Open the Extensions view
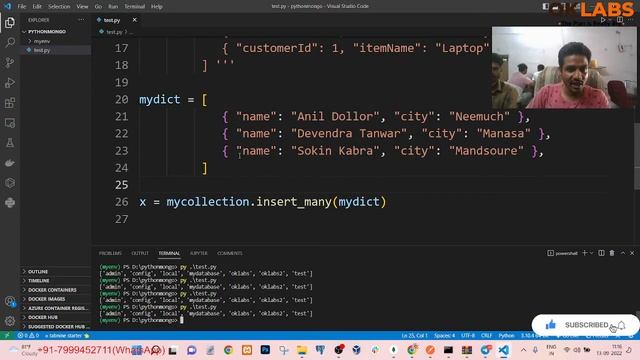 click(10, 102)
